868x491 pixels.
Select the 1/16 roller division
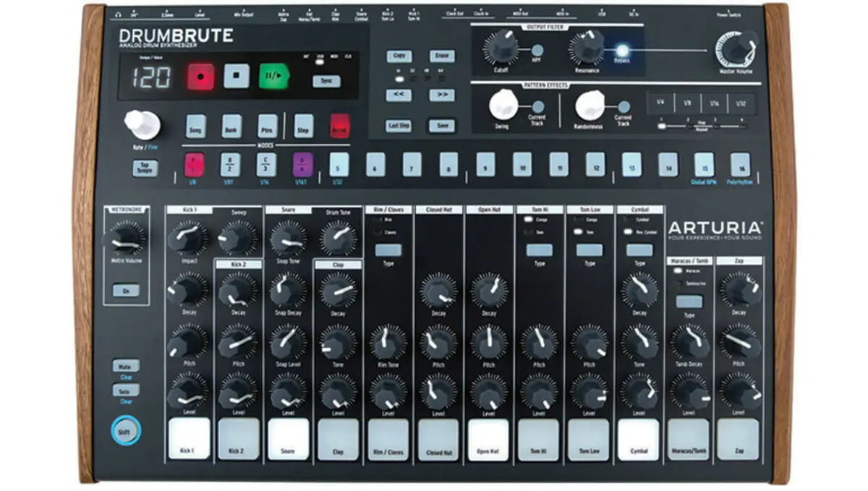[x=715, y=103]
